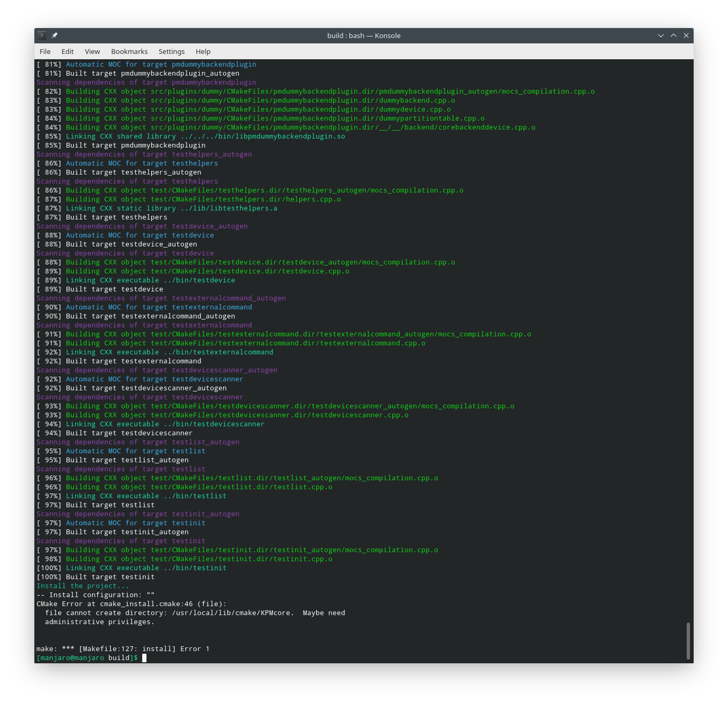This screenshot has height=704, width=728.
Task: Click the CMake Error message line
Action: pos(131,604)
